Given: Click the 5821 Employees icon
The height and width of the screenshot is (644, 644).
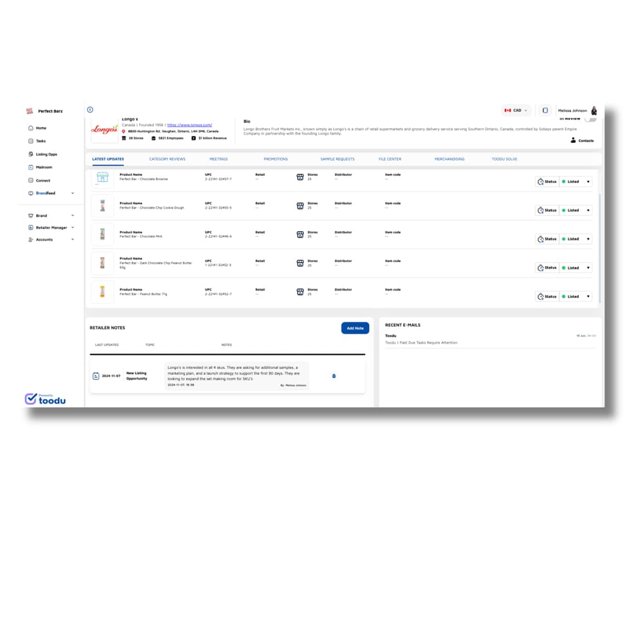Looking at the screenshot, I should (154, 138).
